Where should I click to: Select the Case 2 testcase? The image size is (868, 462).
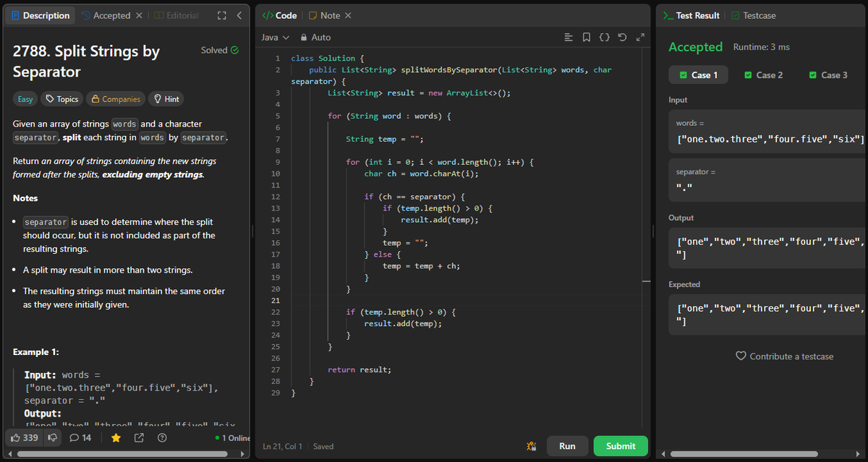point(763,74)
